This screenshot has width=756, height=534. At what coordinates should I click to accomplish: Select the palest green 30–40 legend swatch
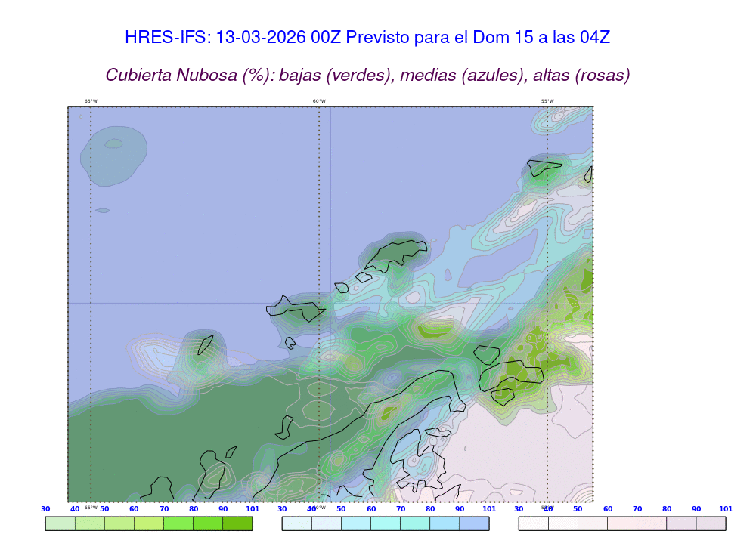point(60,523)
